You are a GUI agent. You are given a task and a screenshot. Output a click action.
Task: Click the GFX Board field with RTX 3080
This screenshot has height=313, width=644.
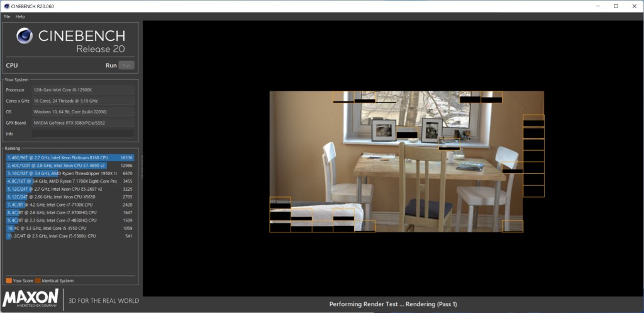click(x=83, y=123)
